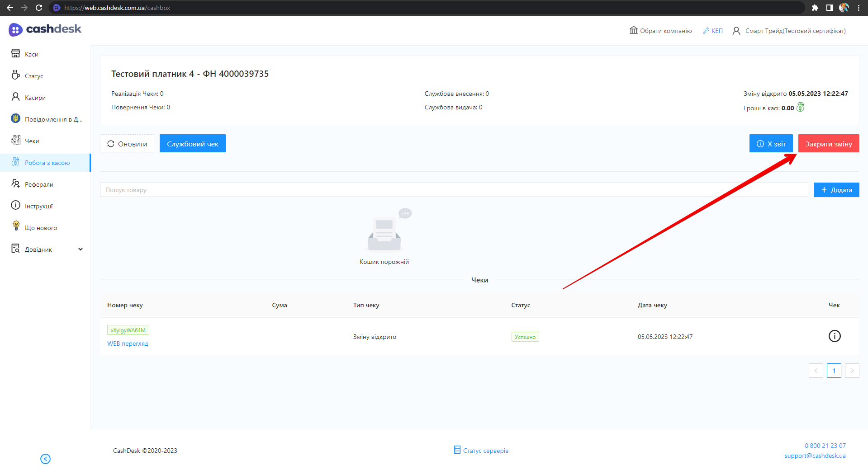Image resolution: width=868 pixels, height=470 pixels.
Task: Click the Пошук товару search field
Action: (453, 190)
